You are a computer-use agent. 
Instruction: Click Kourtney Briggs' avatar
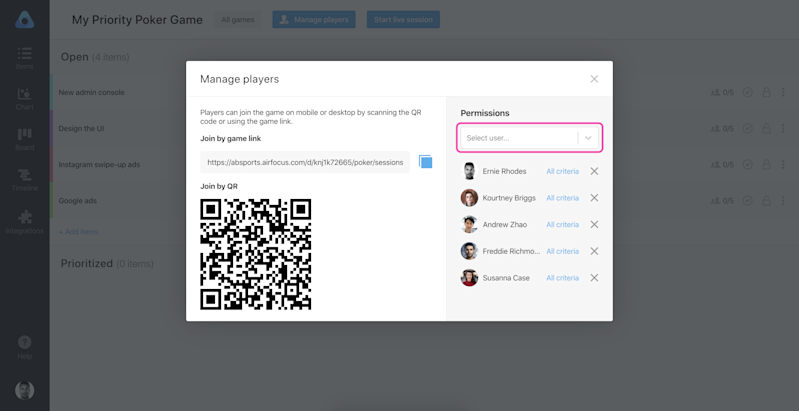(x=469, y=198)
